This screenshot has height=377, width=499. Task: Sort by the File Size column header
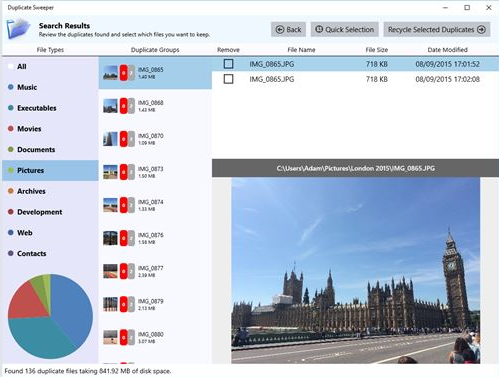tap(377, 50)
